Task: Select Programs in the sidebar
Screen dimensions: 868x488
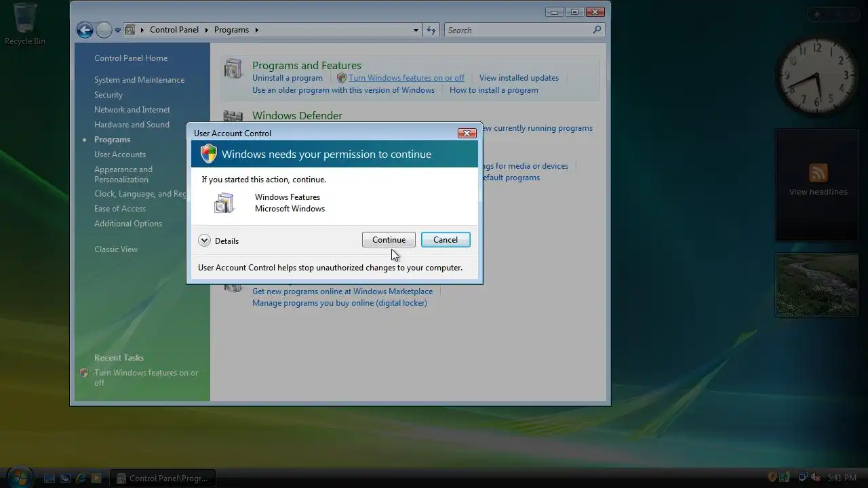Action: (112, 140)
